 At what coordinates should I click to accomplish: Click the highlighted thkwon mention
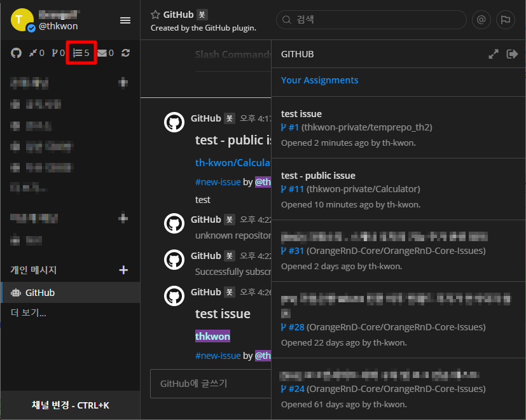click(212, 337)
